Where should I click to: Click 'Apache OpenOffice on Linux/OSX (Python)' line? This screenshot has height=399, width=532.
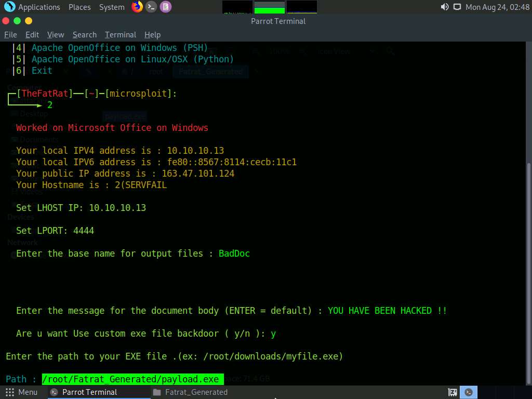pos(132,59)
